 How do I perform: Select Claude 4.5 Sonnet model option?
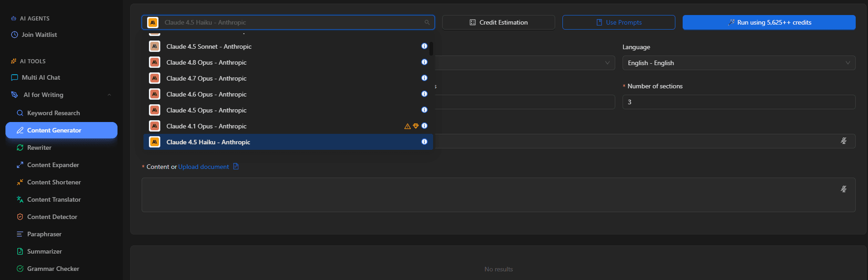[x=288, y=46]
